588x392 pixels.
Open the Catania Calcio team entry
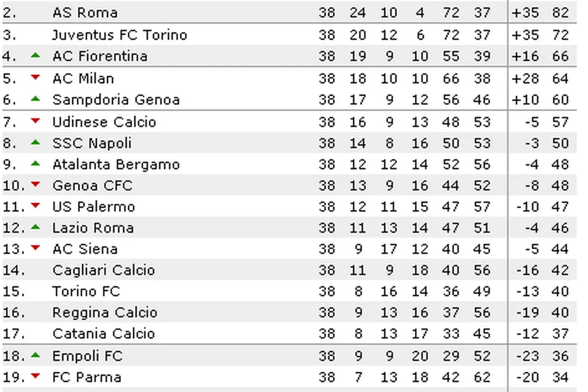[104, 334]
